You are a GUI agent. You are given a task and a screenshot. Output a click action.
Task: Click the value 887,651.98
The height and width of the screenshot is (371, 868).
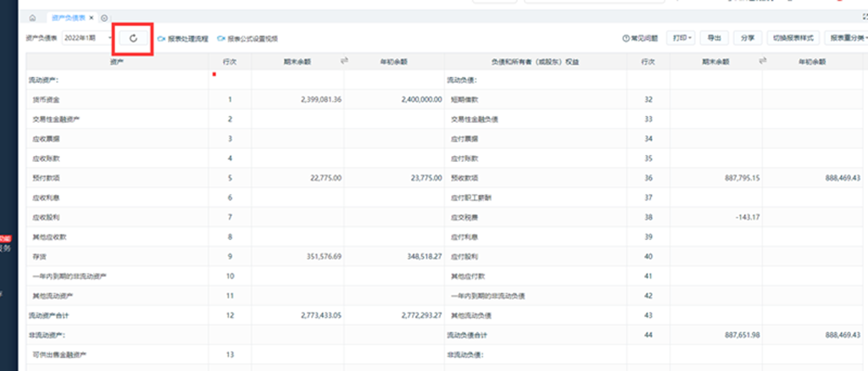coord(743,335)
